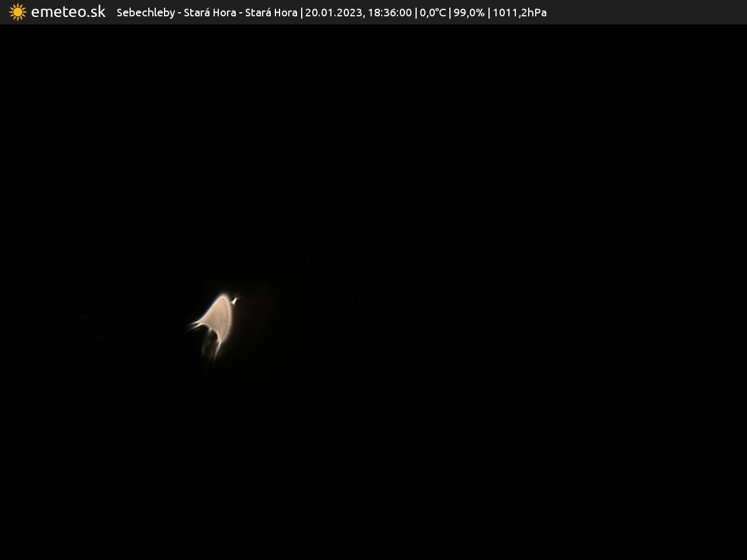Image resolution: width=747 pixels, height=560 pixels.
Task: Click the 99,0% humidity value
Action: (469, 13)
